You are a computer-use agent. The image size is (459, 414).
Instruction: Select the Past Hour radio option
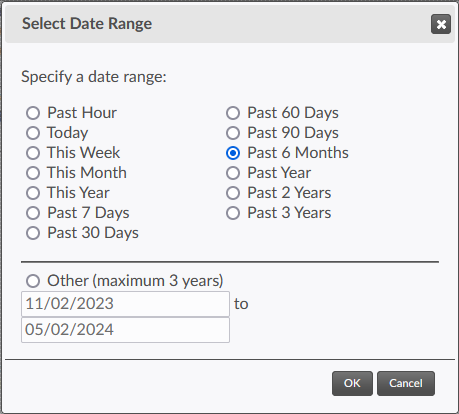(x=33, y=113)
